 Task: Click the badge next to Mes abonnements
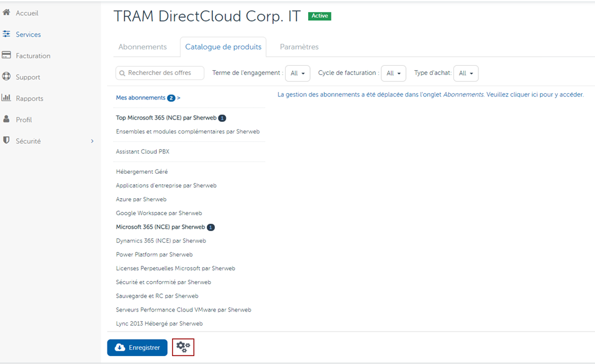click(171, 98)
